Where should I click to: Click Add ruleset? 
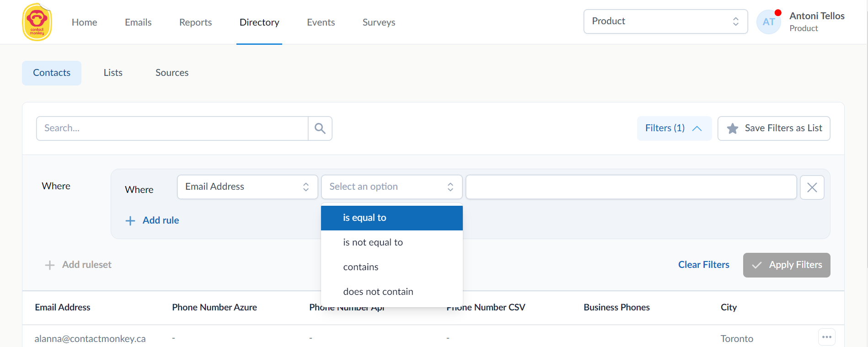[x=78, y=265]
